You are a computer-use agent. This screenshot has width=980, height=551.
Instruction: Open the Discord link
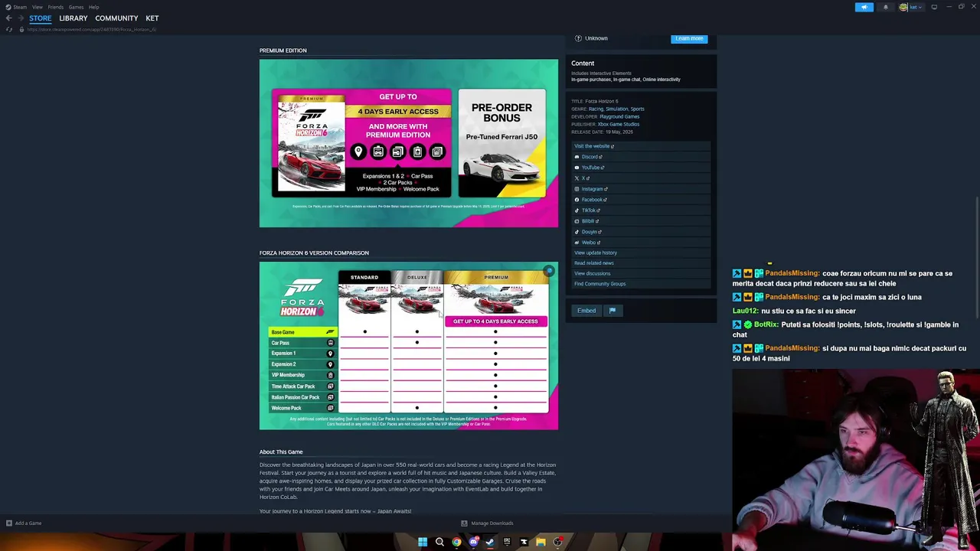(x=589, y=156)
